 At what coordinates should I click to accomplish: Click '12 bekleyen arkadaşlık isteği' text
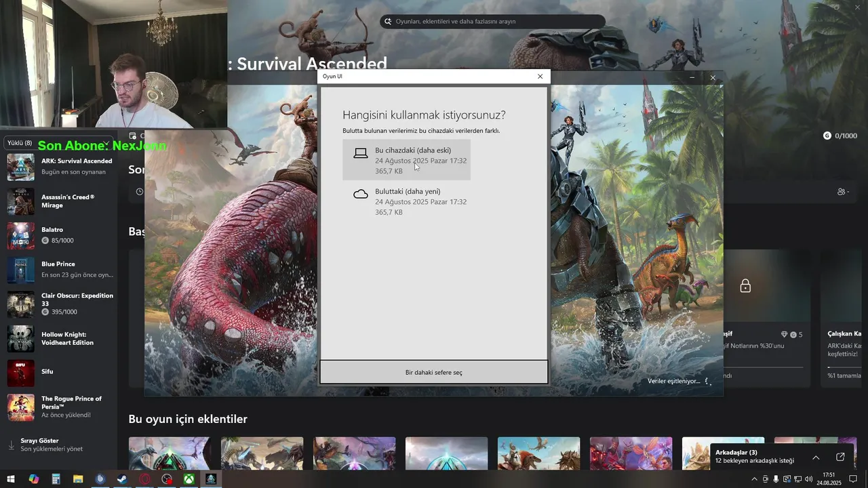click(754, 461)
